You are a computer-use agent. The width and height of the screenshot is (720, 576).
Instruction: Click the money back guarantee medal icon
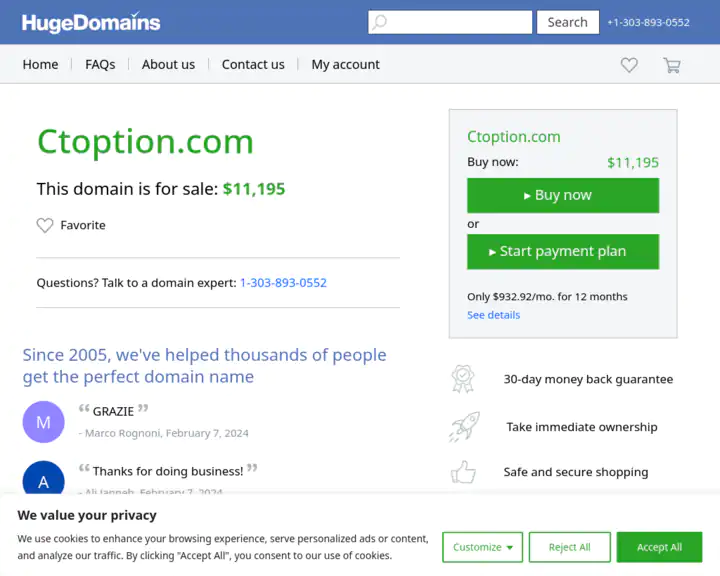463,379
